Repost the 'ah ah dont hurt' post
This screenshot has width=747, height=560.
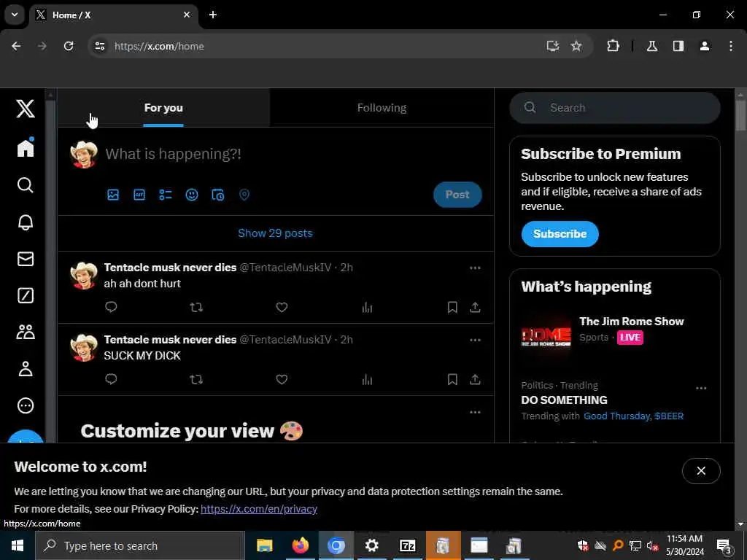click(196, 307)
